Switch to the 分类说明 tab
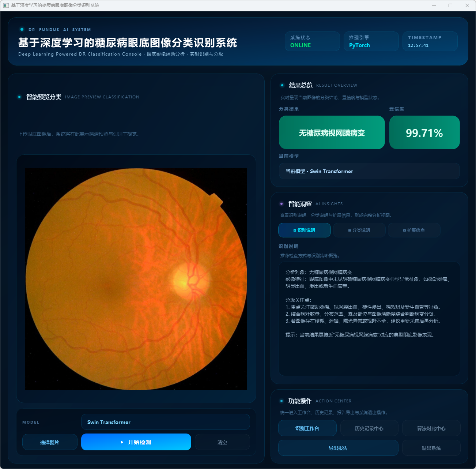Screen dimensions: 476x469 click(359, 230)
